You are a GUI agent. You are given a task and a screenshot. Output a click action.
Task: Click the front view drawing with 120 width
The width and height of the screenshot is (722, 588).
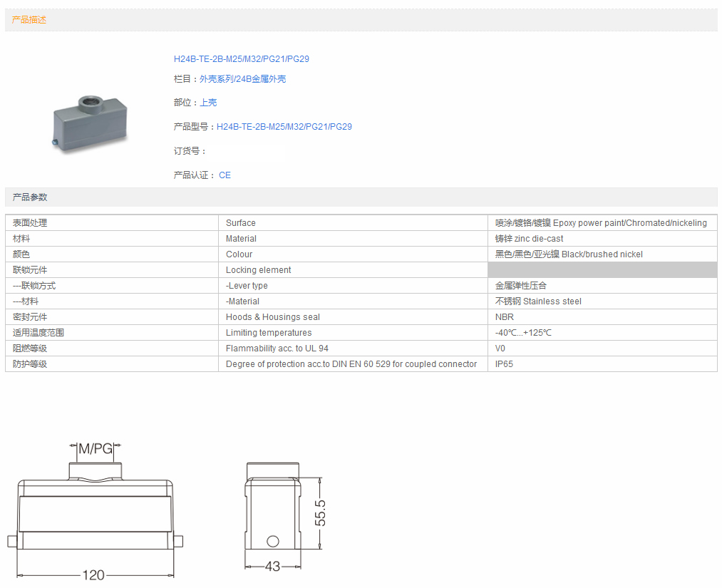coord(96,513)
